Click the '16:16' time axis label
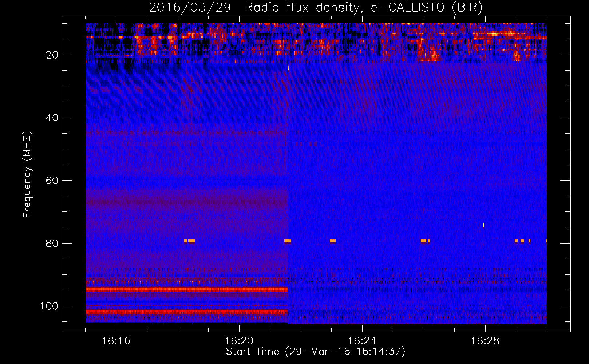The width and height of the screenshot is (589, 364). click(116, 341)
